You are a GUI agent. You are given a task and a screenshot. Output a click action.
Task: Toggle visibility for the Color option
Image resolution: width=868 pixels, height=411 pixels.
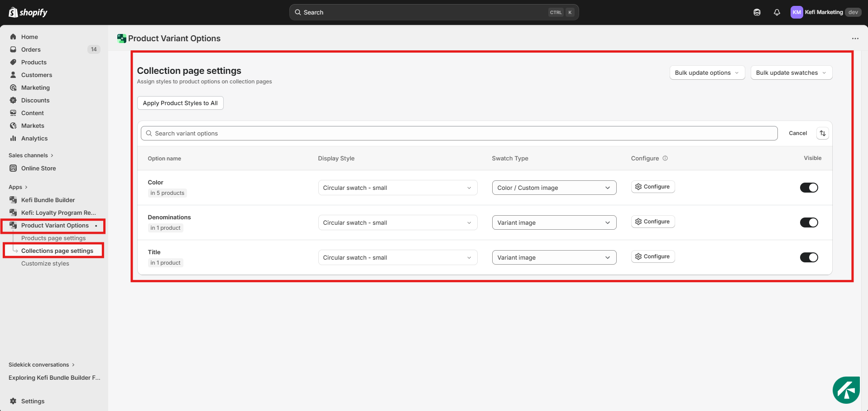pyautogui.click(x=809, y=188)
